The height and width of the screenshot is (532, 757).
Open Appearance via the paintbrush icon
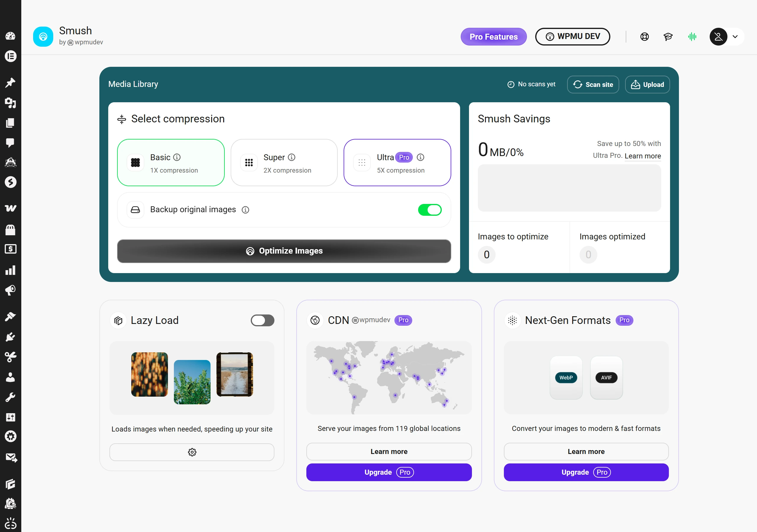11,317
